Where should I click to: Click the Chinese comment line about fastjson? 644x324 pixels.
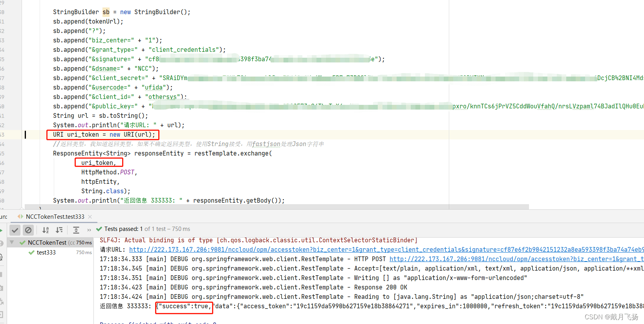tap(188, 144)
